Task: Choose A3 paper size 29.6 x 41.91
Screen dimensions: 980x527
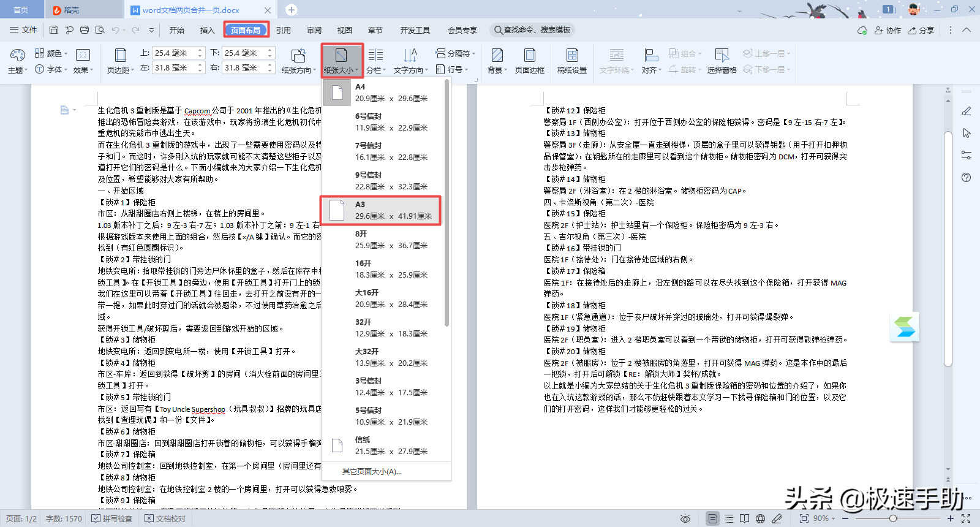Action: (380, 210)
